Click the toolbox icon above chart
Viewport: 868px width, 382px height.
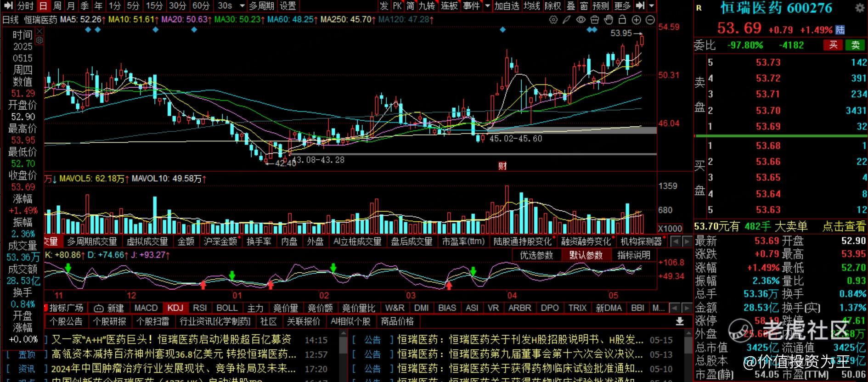click(x=595, y=20)
